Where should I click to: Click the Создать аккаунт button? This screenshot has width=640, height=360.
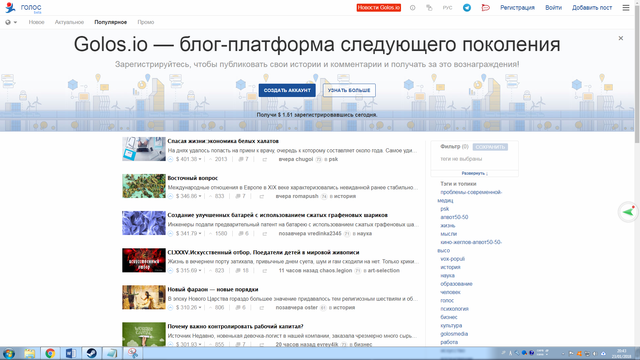point(287,90)
